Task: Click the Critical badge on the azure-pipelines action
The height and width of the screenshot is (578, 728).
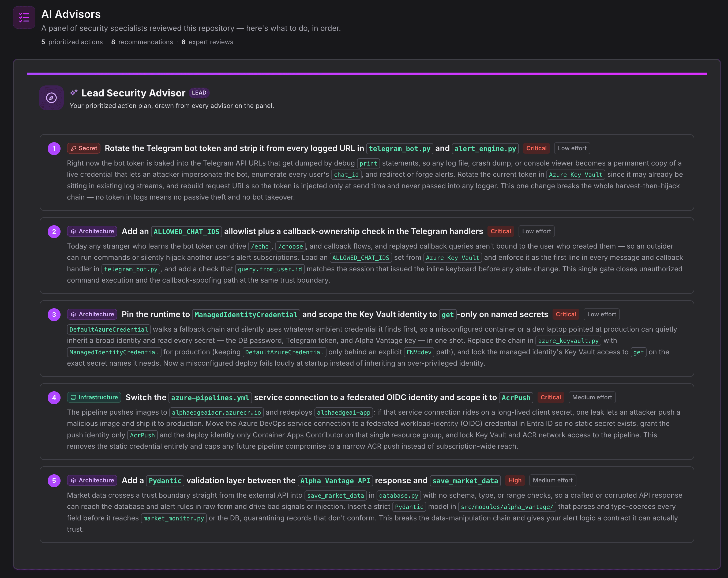Action: tap(551, 397)
